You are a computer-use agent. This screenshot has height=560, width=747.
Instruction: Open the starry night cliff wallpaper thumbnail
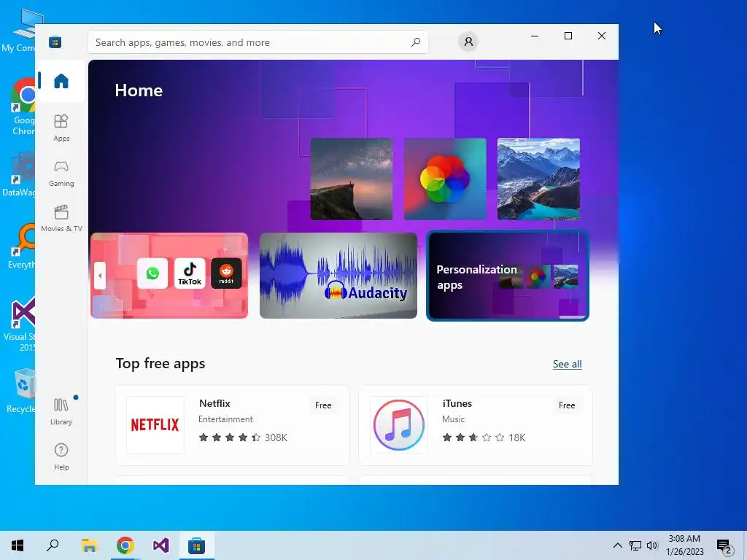point(352,179)
